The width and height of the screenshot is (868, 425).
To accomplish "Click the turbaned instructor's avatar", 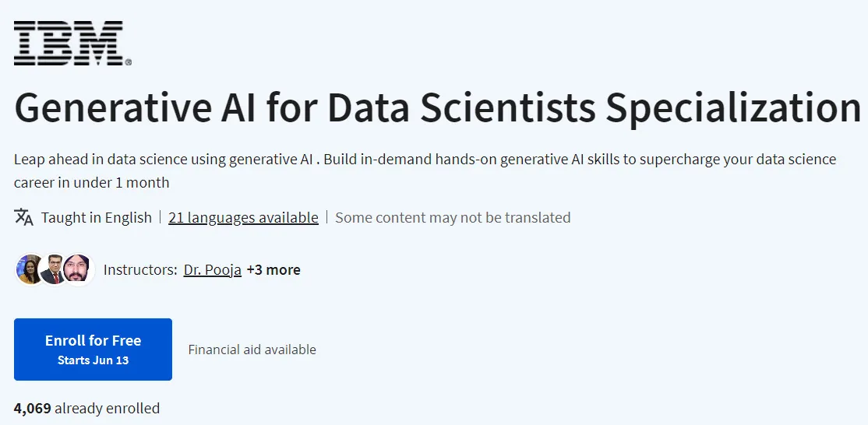I will pos(77,269).
